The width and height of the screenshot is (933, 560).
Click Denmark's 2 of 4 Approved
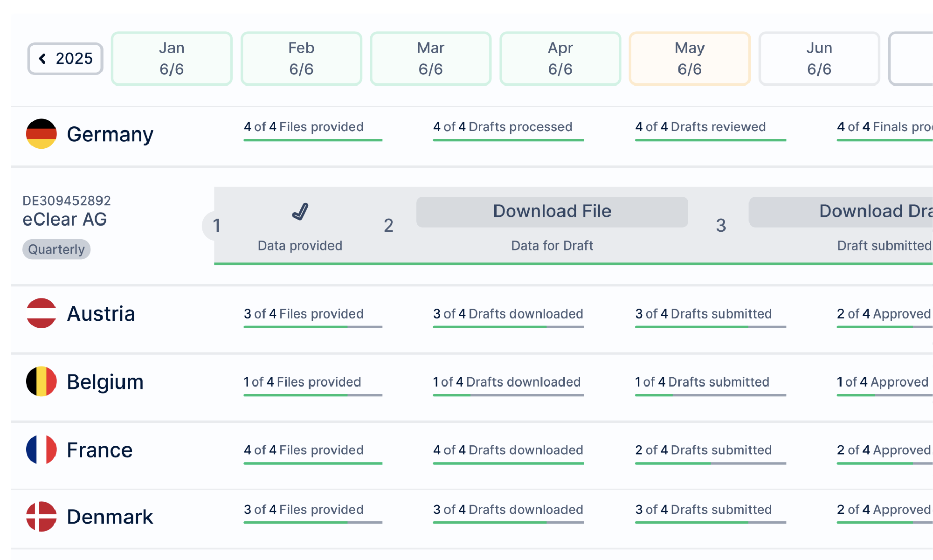885,513
